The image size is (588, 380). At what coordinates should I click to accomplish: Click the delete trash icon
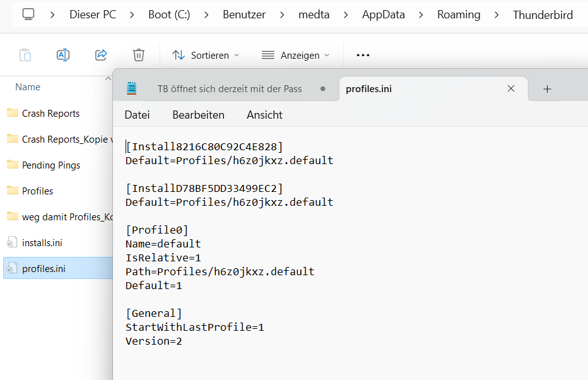[x=139, y=55]
